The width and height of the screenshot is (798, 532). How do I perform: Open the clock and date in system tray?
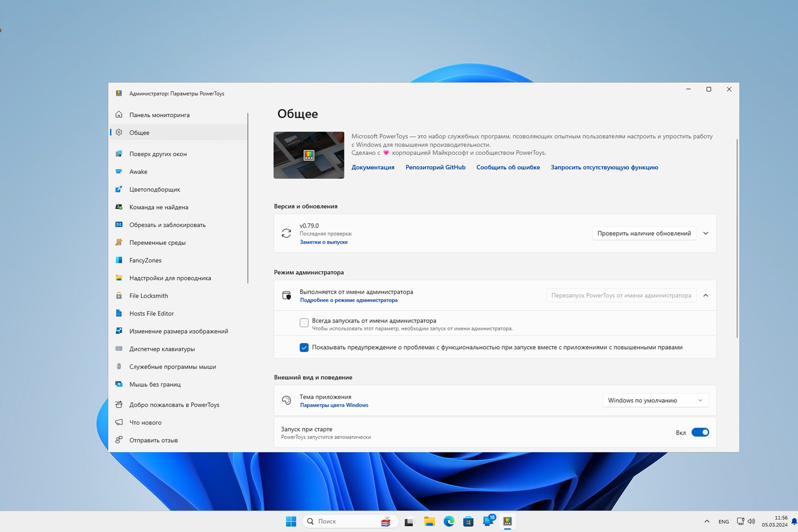coord(775,521)
